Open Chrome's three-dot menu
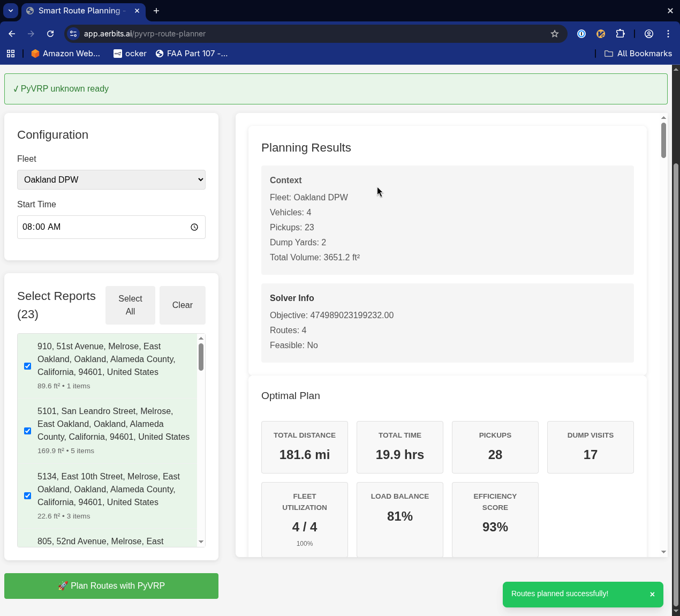Image resolution: width=680 pixels, height=616 pixels. tap(668, 34)
